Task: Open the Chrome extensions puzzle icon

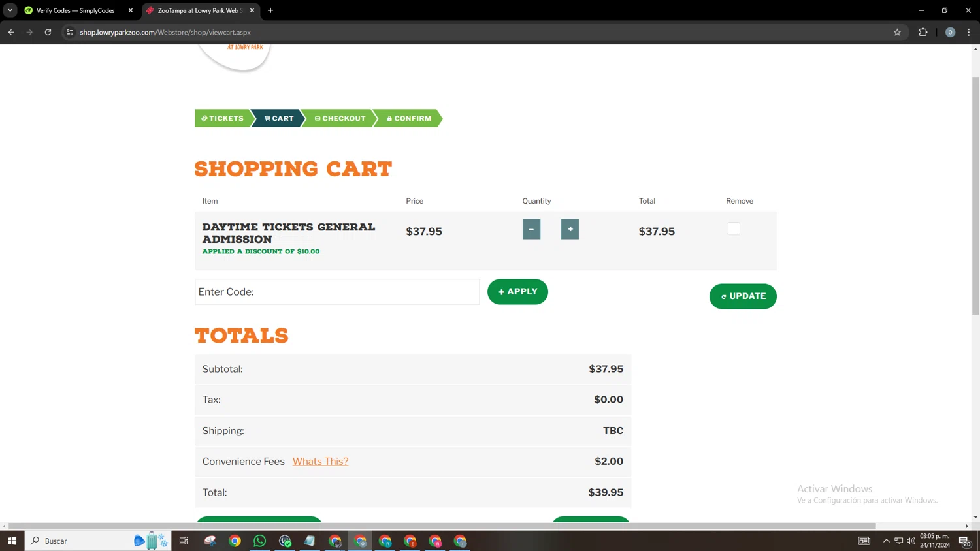Action: pyautogui.click(x=923, y=32)
